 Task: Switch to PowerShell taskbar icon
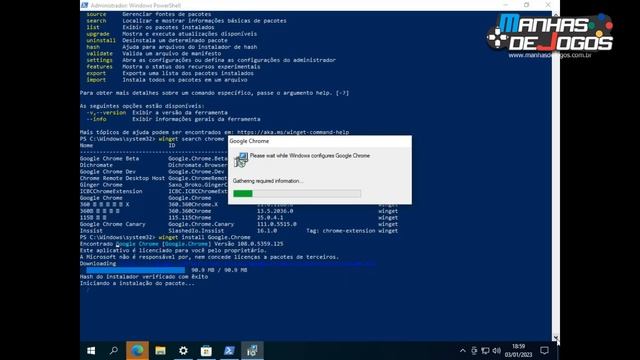[229, 351]
